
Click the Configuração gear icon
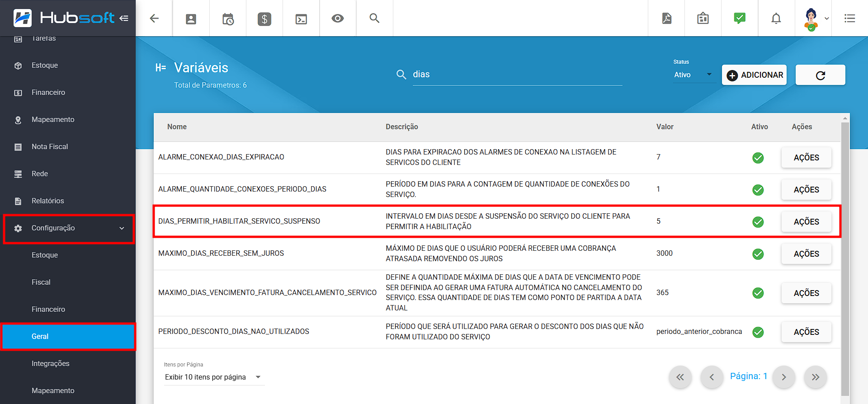pos(18,229)
